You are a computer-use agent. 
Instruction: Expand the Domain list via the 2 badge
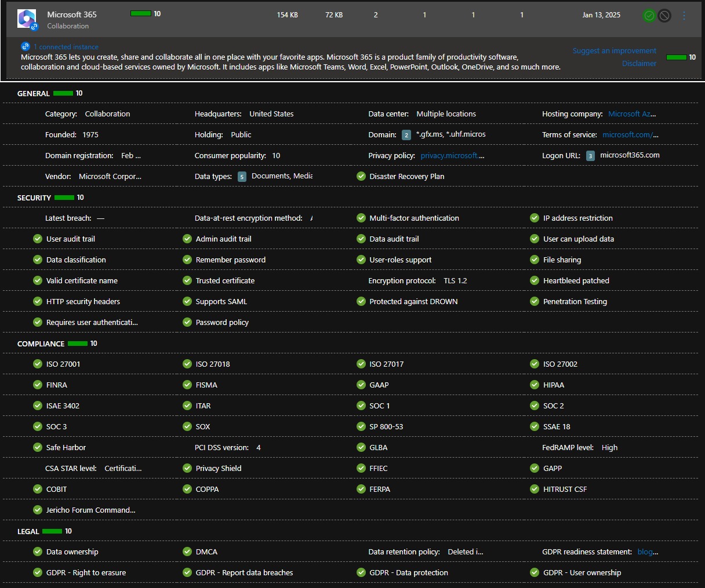coord(408,134)
